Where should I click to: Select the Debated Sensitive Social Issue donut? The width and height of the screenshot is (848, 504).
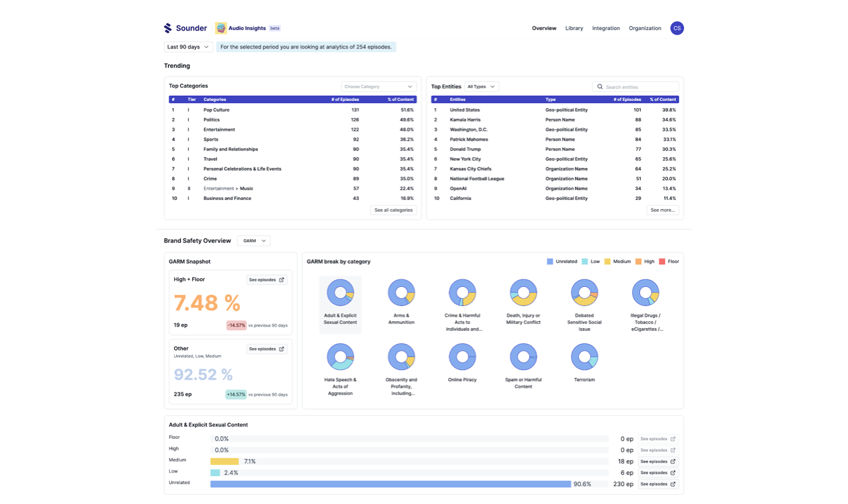[584, 292]
